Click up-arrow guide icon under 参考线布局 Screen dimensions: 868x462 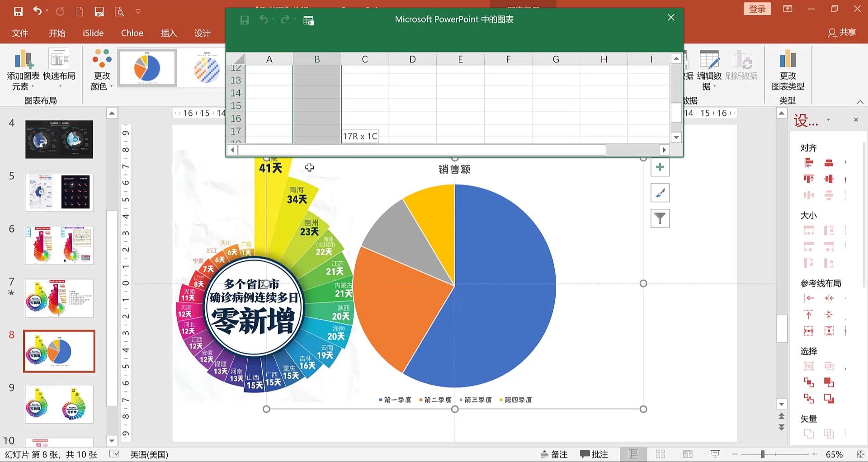point(809,315)
